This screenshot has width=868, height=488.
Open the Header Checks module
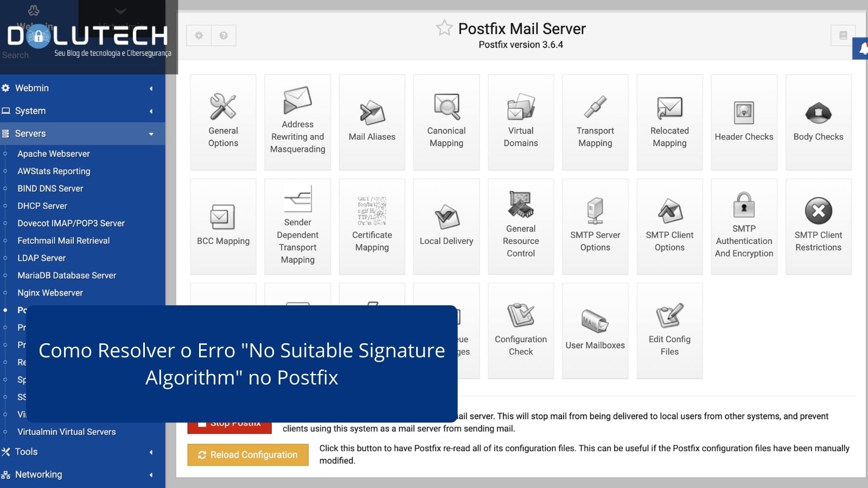click(744, 121)
